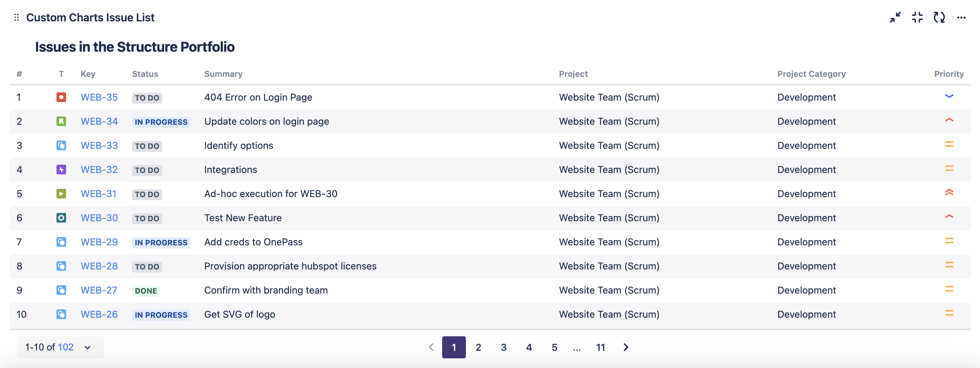The height and width of the screenshot is (368, 980).
Task: Click the green story icon for WEB-34
Action: click(61, 121)
